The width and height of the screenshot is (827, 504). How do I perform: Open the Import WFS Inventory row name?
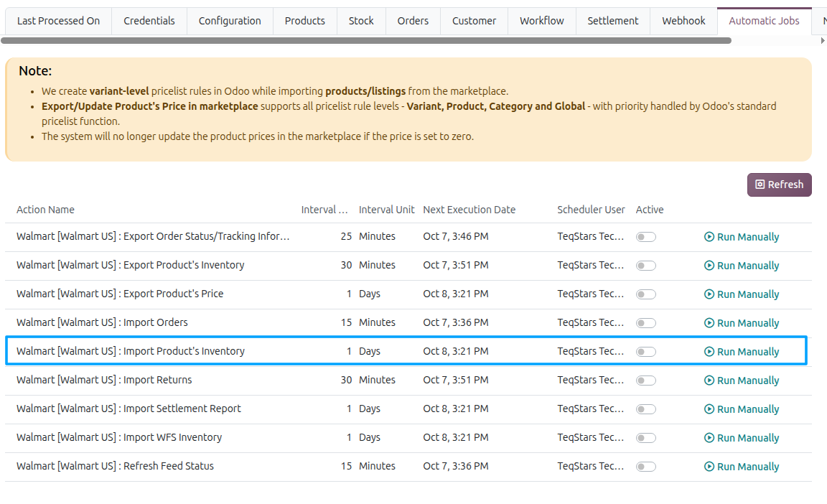(x=119, y=437)
